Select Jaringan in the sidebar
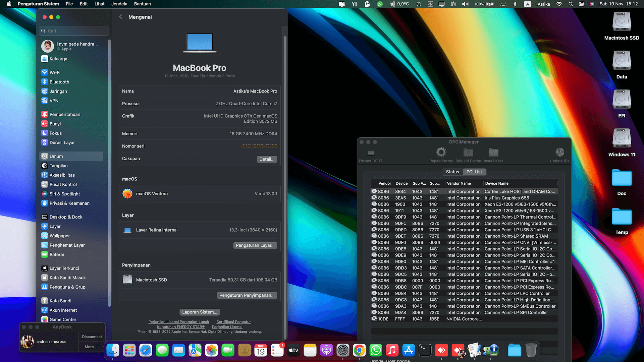This screenshot has height=362, width=644. 71,91
